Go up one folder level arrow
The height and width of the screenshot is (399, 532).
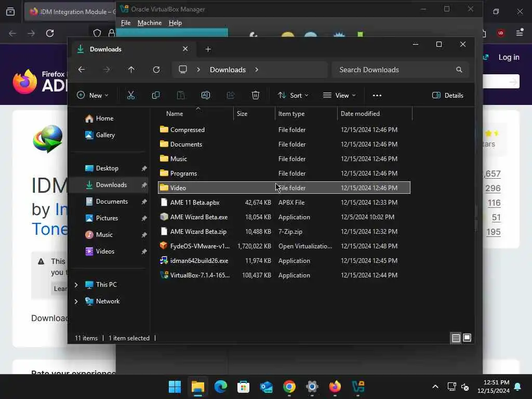[x=131, y=70]
